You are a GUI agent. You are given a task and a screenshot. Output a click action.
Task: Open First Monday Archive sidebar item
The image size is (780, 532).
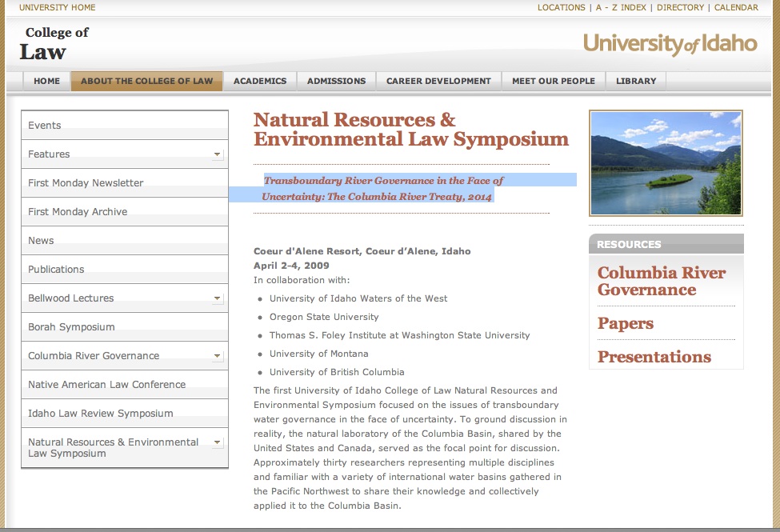click(124, 212)
